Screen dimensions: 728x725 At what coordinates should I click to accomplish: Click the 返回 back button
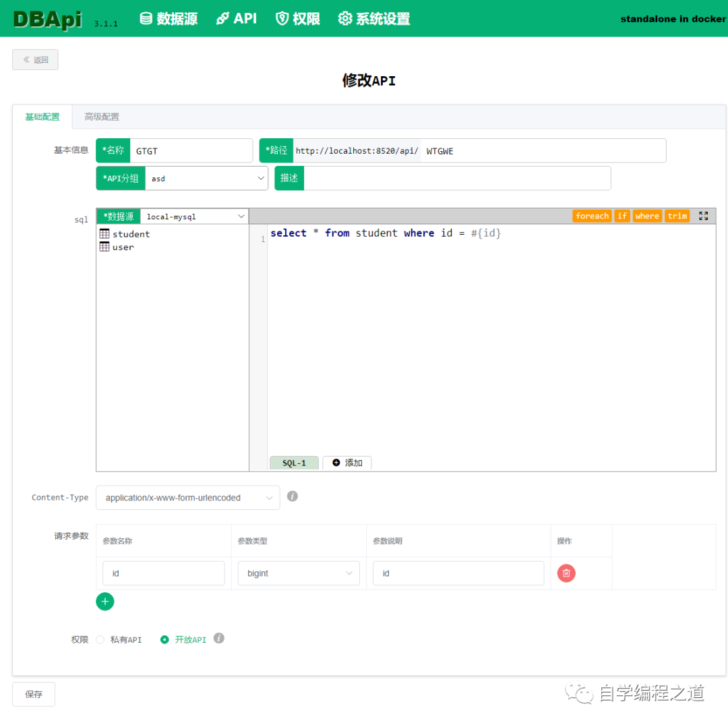[x=35, y=59]
